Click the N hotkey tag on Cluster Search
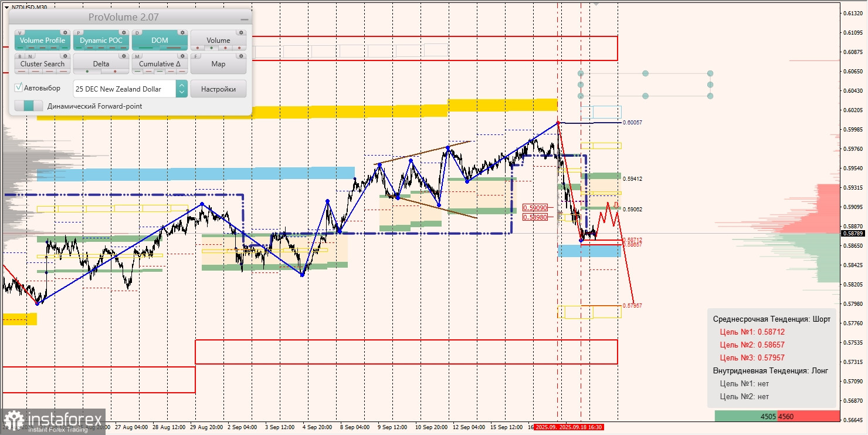 (x=30, y=56)
